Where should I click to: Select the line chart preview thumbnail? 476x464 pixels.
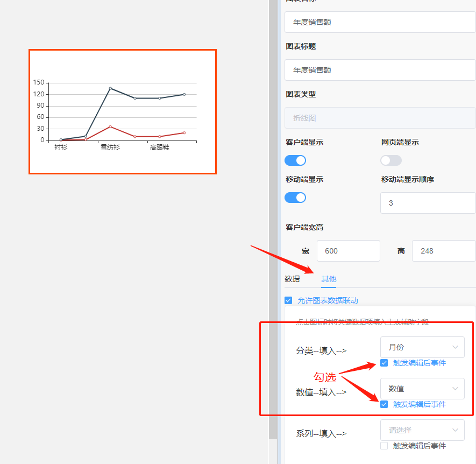[x=123, y=112]
